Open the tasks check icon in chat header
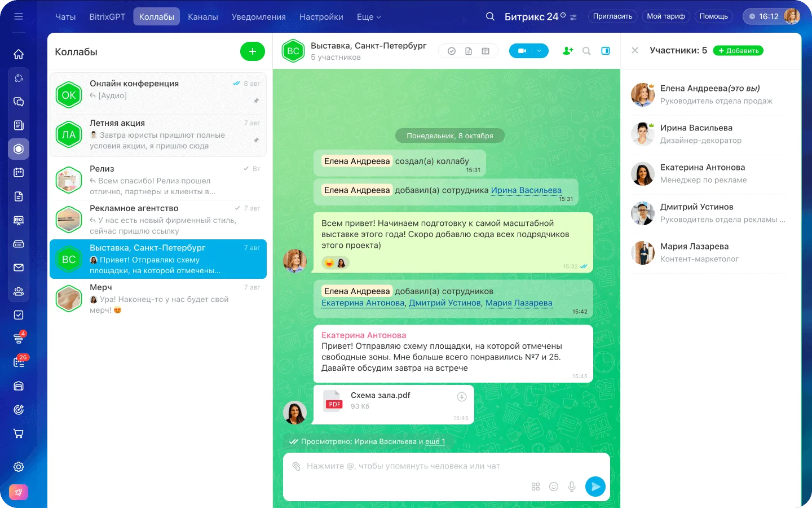Screen dimensions: 812x508 (x=452, y=51)
